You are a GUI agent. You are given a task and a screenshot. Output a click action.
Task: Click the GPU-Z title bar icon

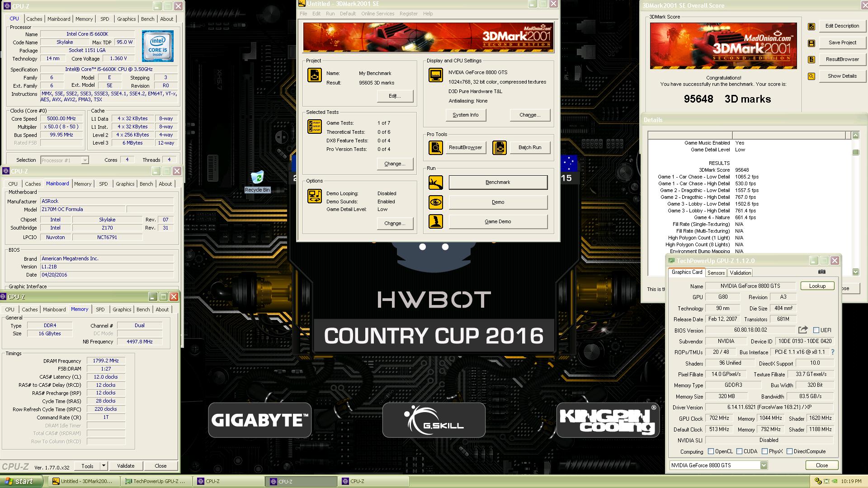tap(672, 261)
